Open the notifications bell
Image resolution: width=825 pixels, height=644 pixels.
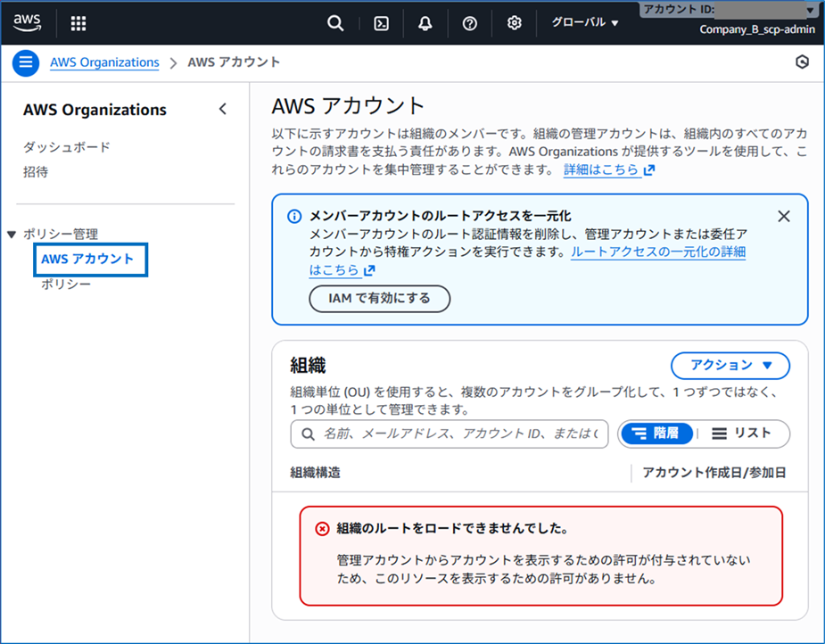[425, 23]
